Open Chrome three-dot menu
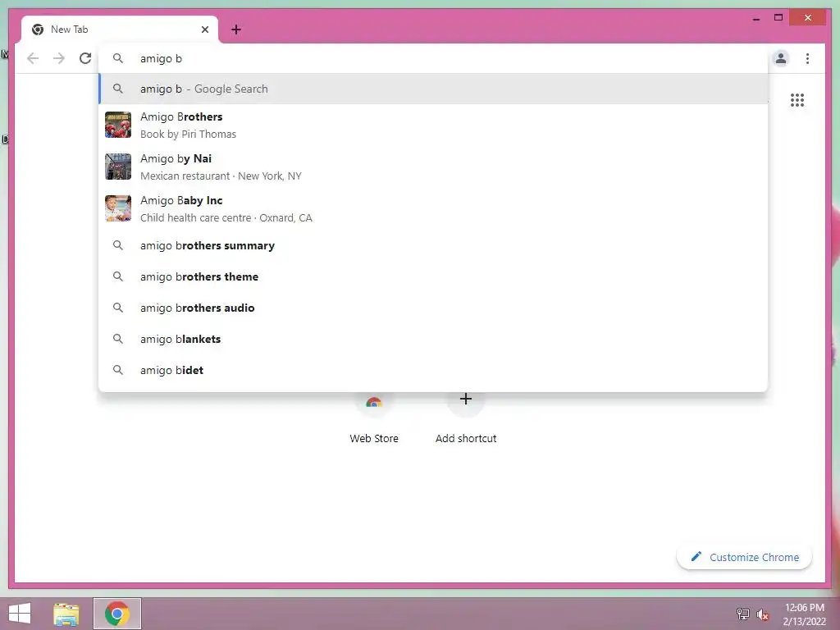840x630 pixels. click(x=807, y=58)
